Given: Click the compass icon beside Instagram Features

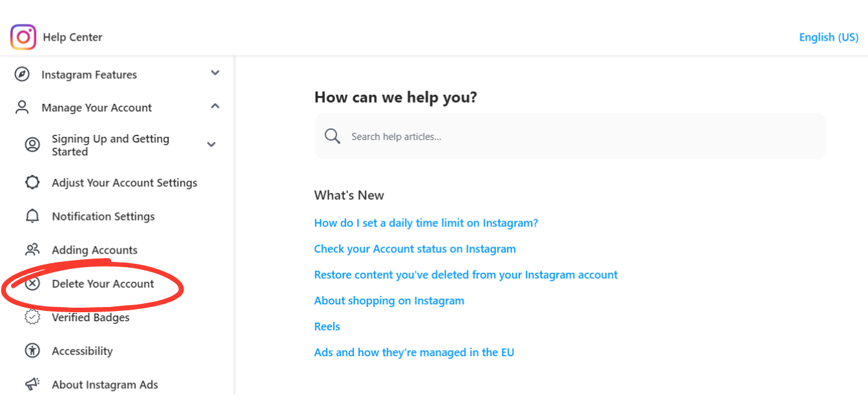Looking at the screenshot, I should pos(22,74).
